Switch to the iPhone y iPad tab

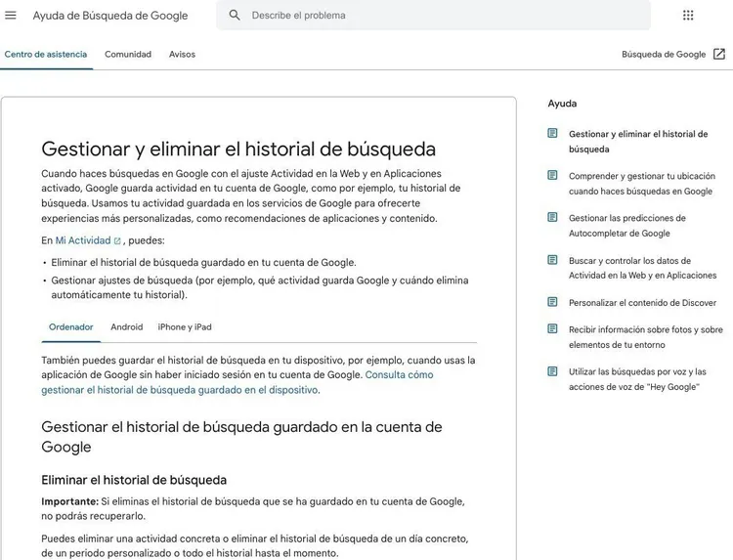click(185, 327)
